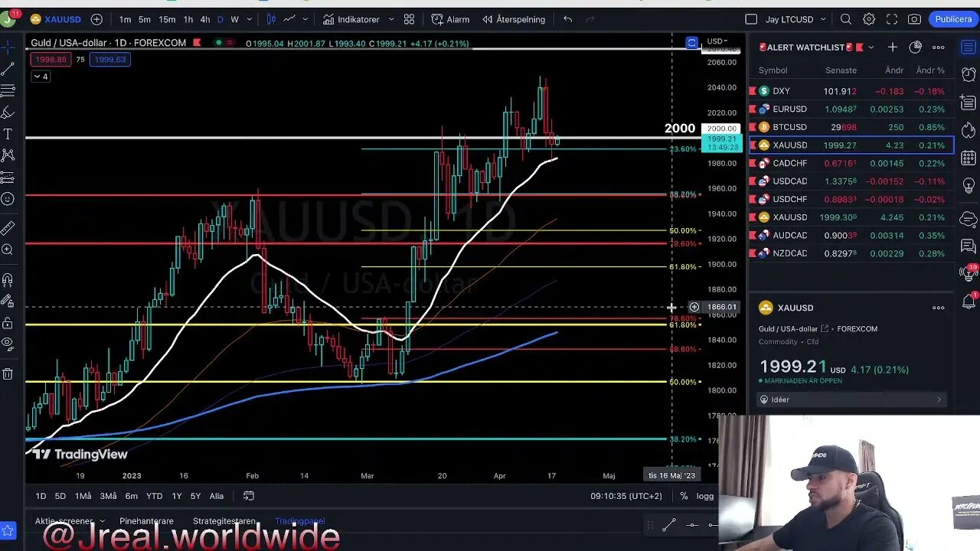Select the W weekly timeframe
The width and height of the screenshot is (980, 551).
(234, 19)
